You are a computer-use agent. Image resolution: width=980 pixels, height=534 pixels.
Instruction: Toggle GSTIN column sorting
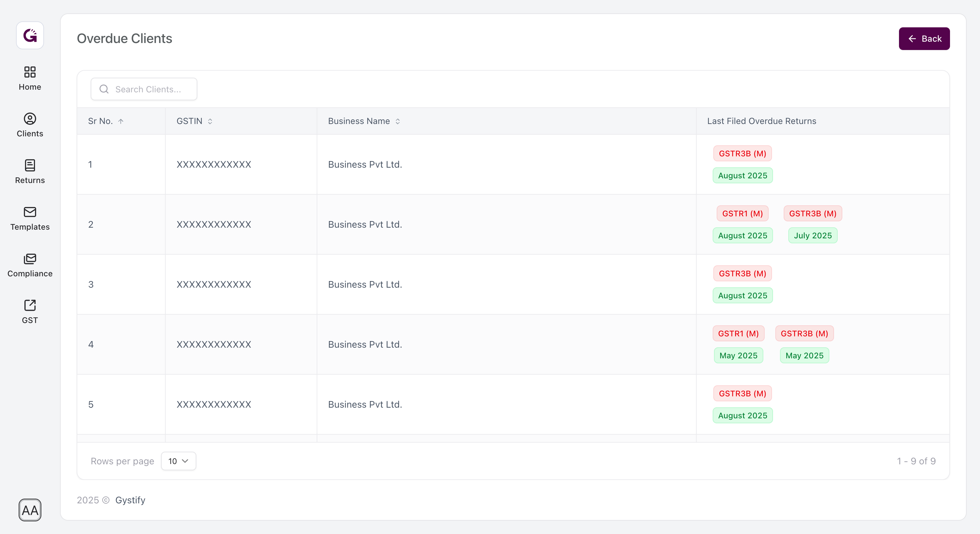tap(210, 121)
